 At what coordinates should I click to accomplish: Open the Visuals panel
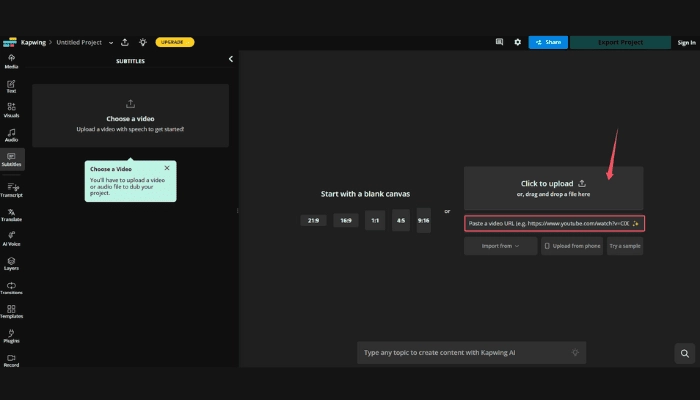(x=11, y=110)
